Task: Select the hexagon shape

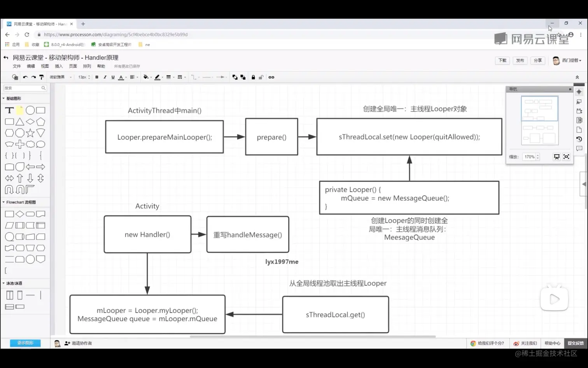Action: pyautogui.click(x=9, y=133)
